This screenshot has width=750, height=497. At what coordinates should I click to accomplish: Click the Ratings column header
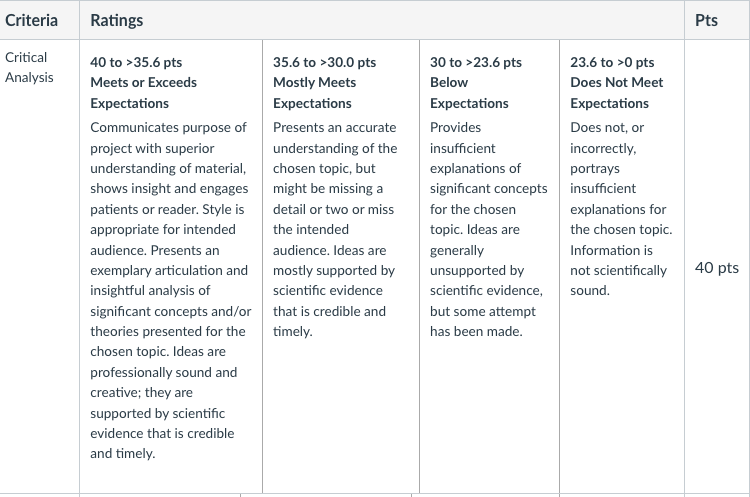(x=117, y=20)
